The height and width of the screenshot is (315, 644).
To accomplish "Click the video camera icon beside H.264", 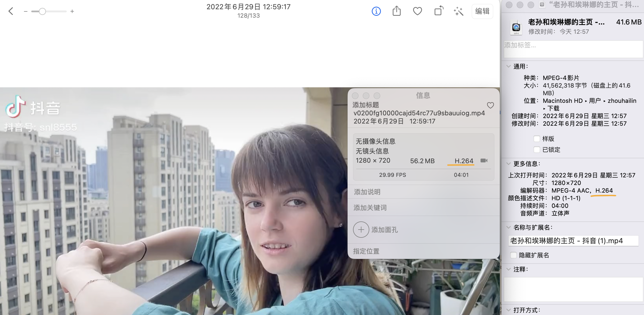I will (x=484, y=160).
